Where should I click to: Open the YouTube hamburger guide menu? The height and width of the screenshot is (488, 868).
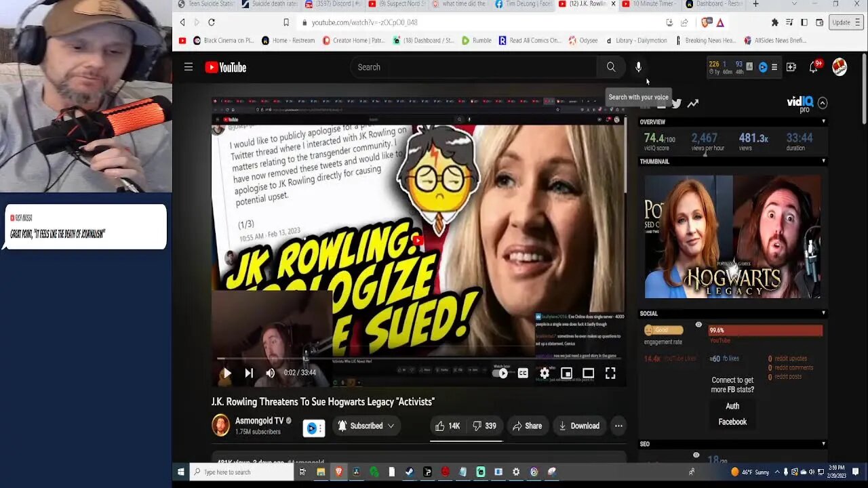(x=189, y=67)
